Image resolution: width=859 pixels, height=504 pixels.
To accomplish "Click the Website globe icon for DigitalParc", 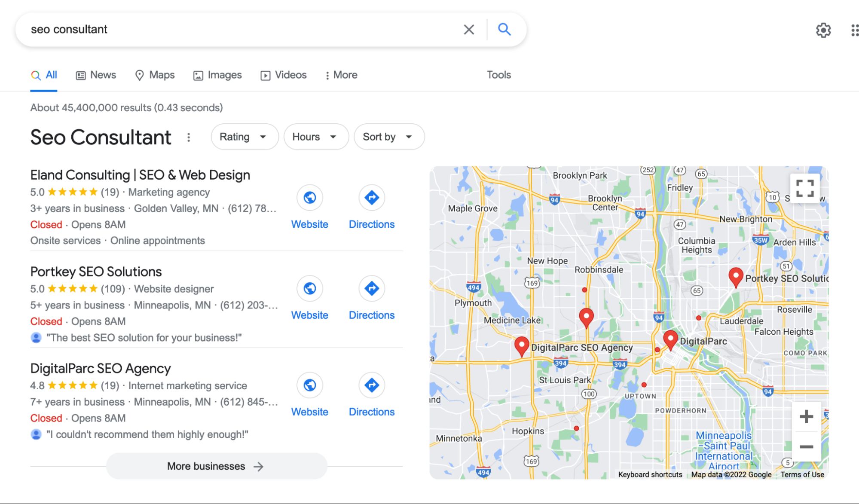I will tap(309, 385).
